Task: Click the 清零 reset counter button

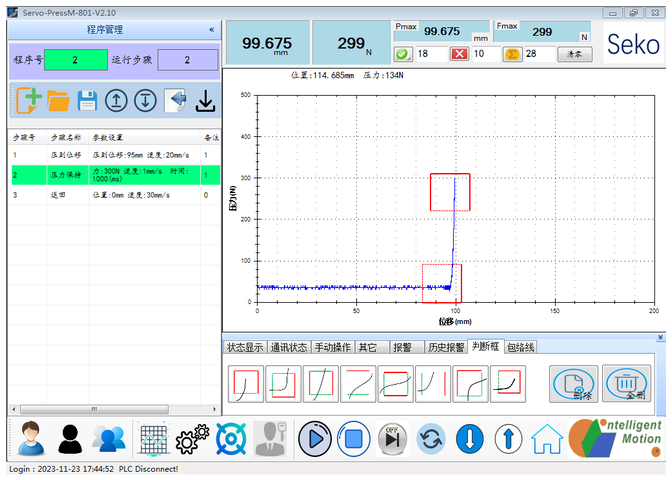Action: pyautogui.click(x=575, y=54)
